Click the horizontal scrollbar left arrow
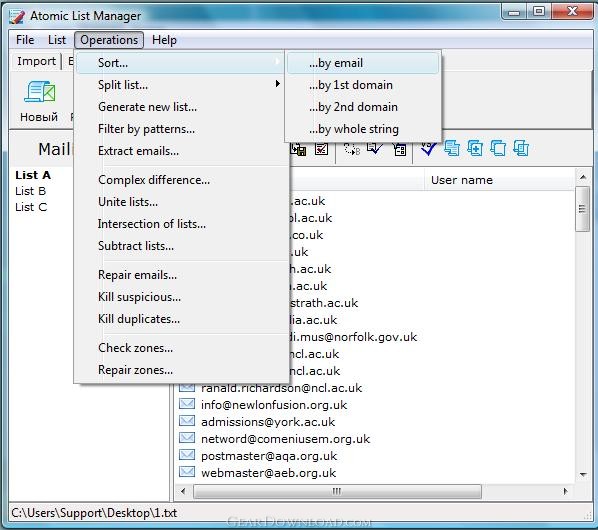The image size is (598, 530). pyautogui.click(x=183, y=491)
